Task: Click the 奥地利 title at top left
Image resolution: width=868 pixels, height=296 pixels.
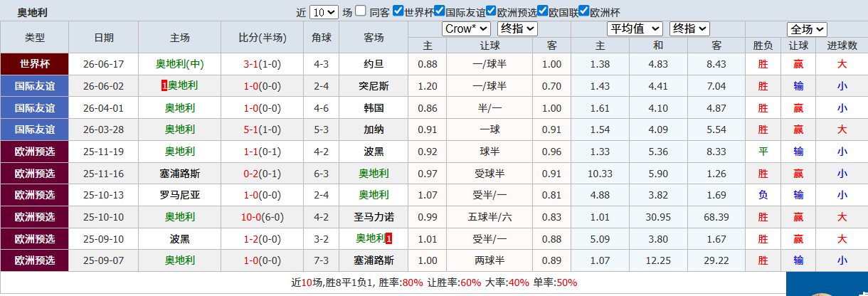Action: (x=33, y=12)
